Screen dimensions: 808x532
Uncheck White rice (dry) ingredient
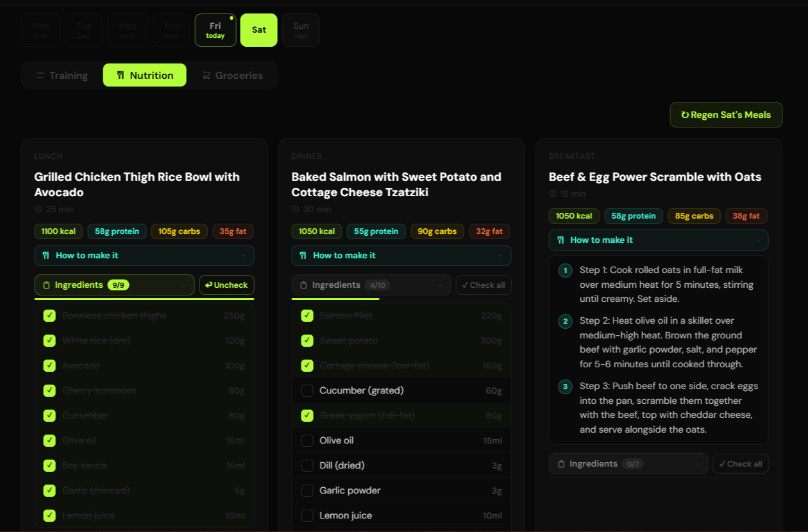tap(49, 340)
